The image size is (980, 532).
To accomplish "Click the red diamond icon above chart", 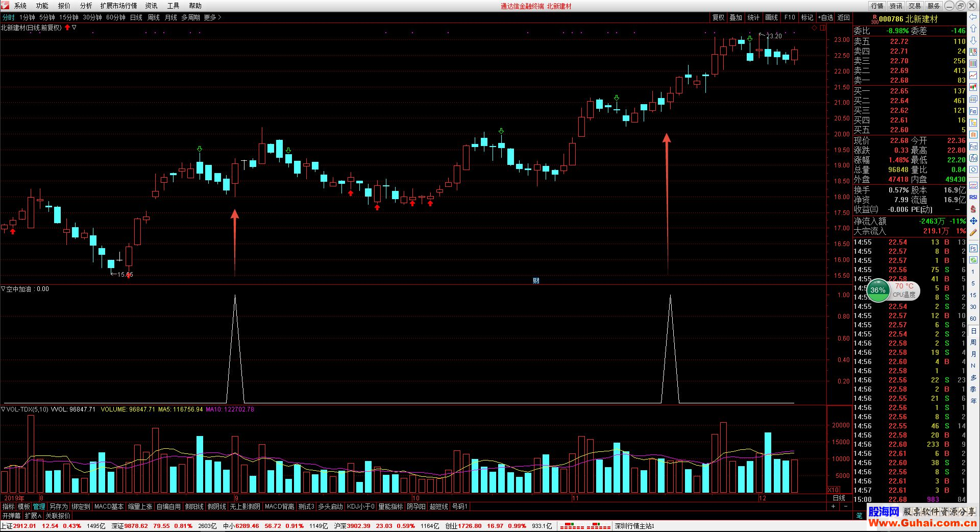I will tap(814, 28).
